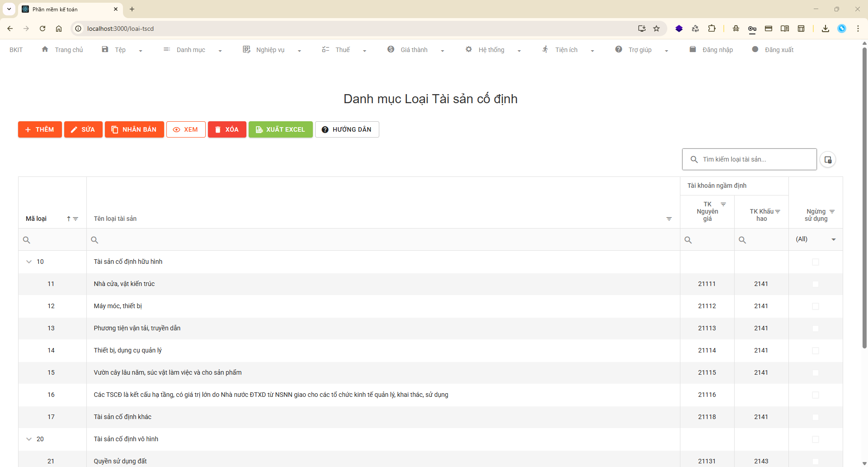This screenshot has width=868, height=467.
Task: Open the tab search arrow at top-left
Action: click(9, 9)
